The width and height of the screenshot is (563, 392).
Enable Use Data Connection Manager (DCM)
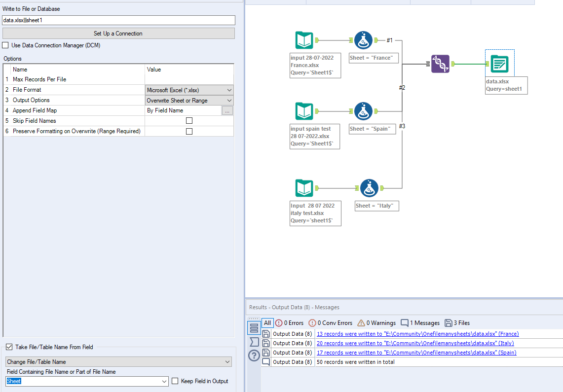coord(5,45)
